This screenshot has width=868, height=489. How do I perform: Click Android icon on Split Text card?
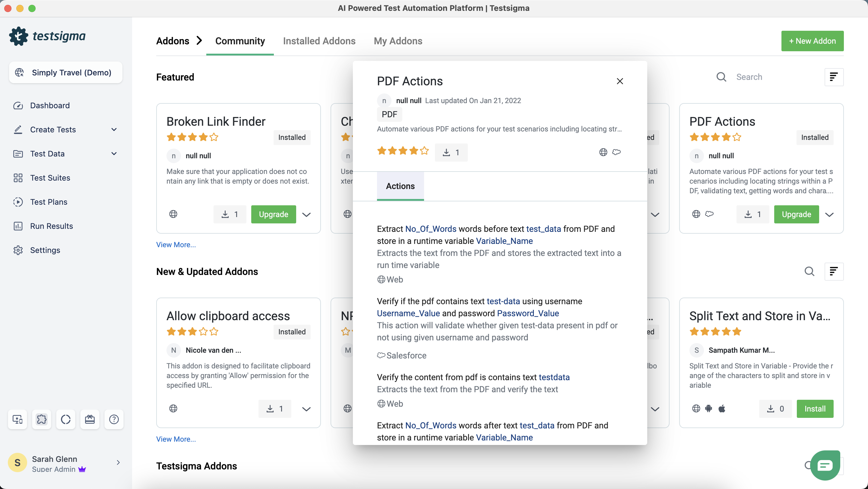[x=709, y=409]
